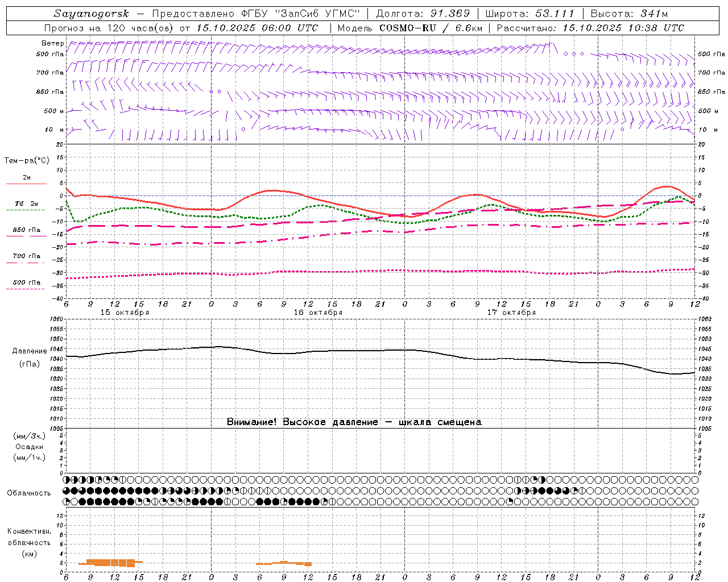
Task: Click the 'Внимание! Высокое давление' warning text
Action: 303,422
